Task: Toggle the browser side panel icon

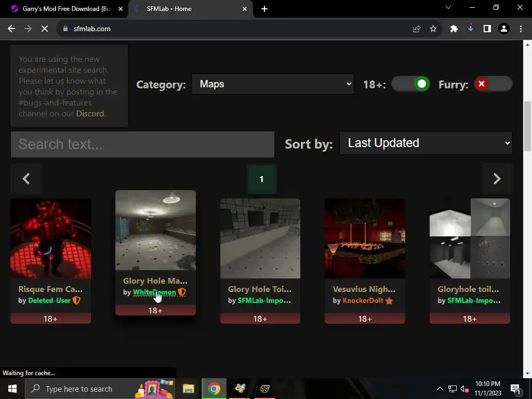Action: (x=487, y=29)
